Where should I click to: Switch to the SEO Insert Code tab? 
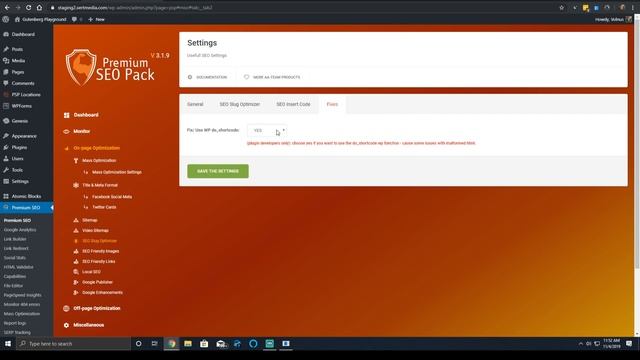(x=293, y=104)
